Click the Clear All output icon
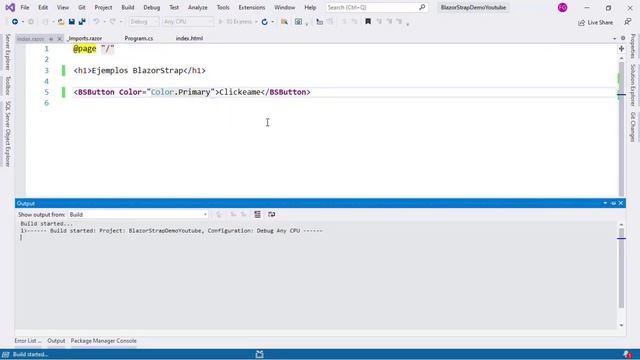 pyautogui.click(x=258, y=214)
